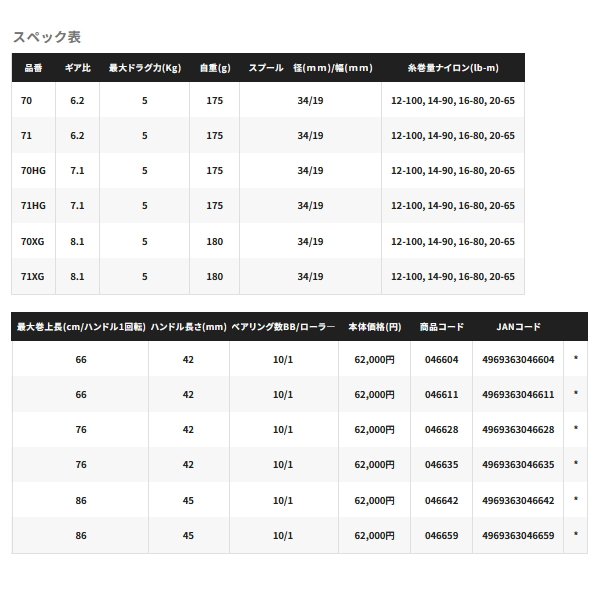Click retrieve length 76 beside code 046635

[81, 465]
